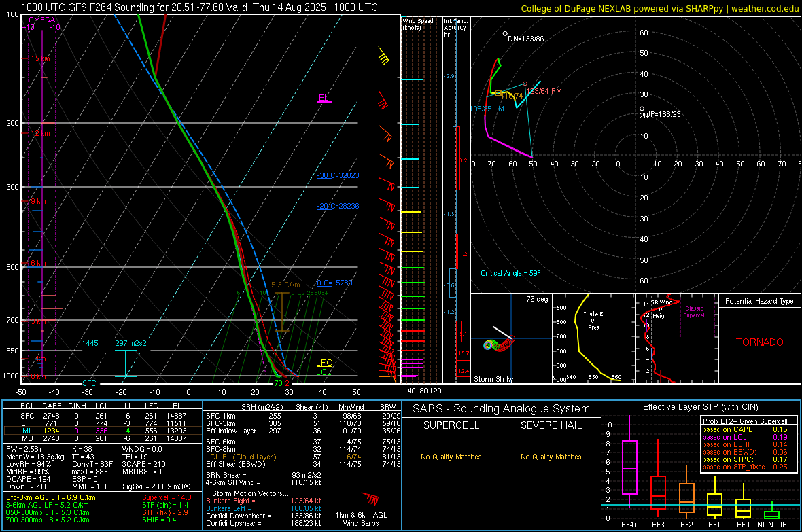Click the Corfidi Upshear = 188/23 kt line
Image resolution: width=802 pixels, height=532 pixels.
click(264, 523)
